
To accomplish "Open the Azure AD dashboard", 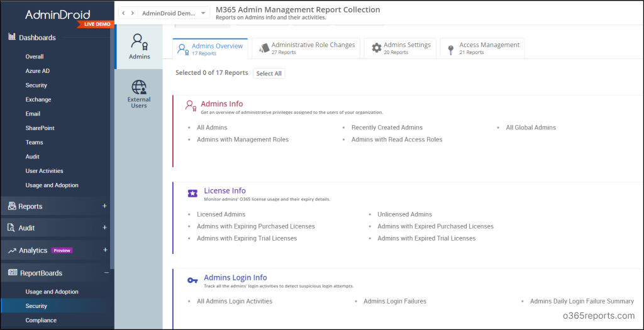I will (37, 71).
